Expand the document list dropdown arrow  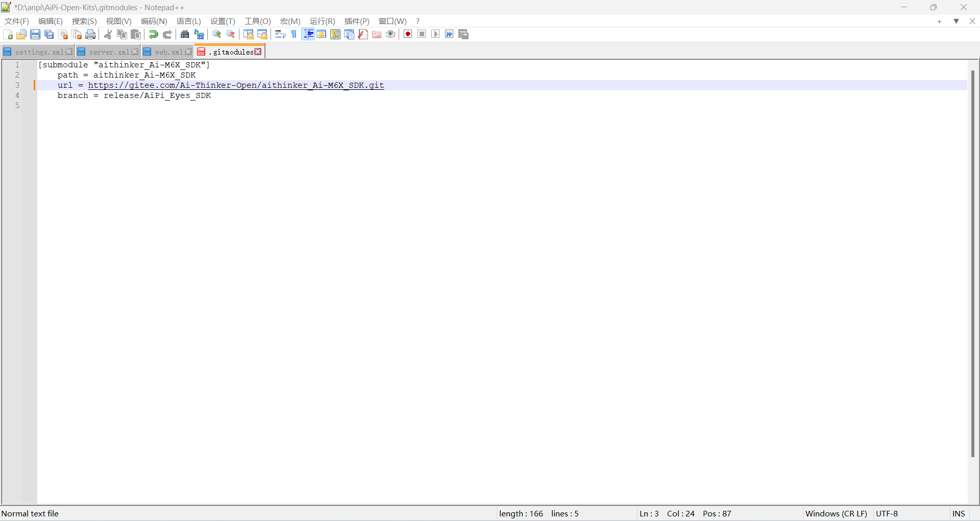pos(957,21)
